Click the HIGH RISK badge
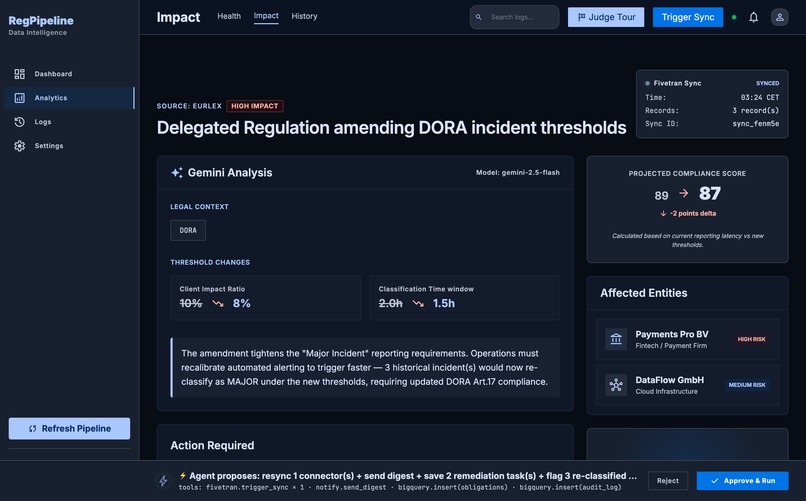This screenshot has width=806, height=501. 752,339
